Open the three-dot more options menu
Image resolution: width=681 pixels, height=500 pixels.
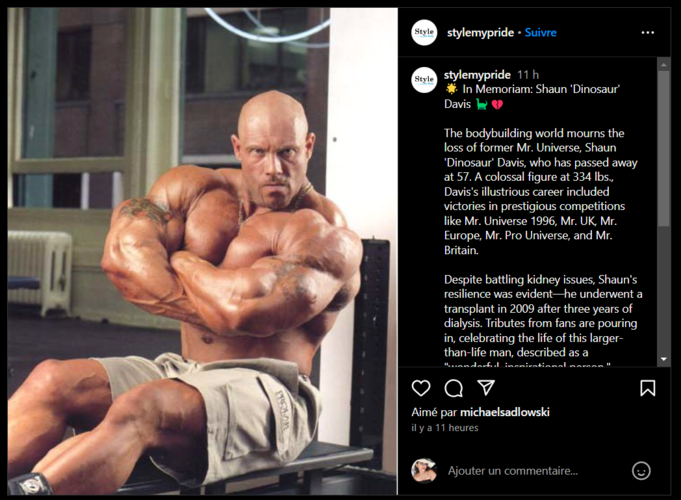(x=648, y=33)
